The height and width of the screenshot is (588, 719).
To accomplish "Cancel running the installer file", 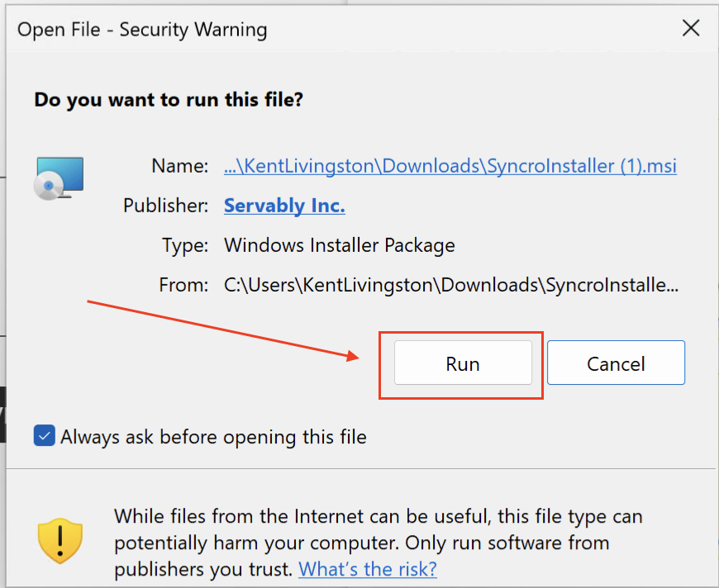I will tap(616, 363).
